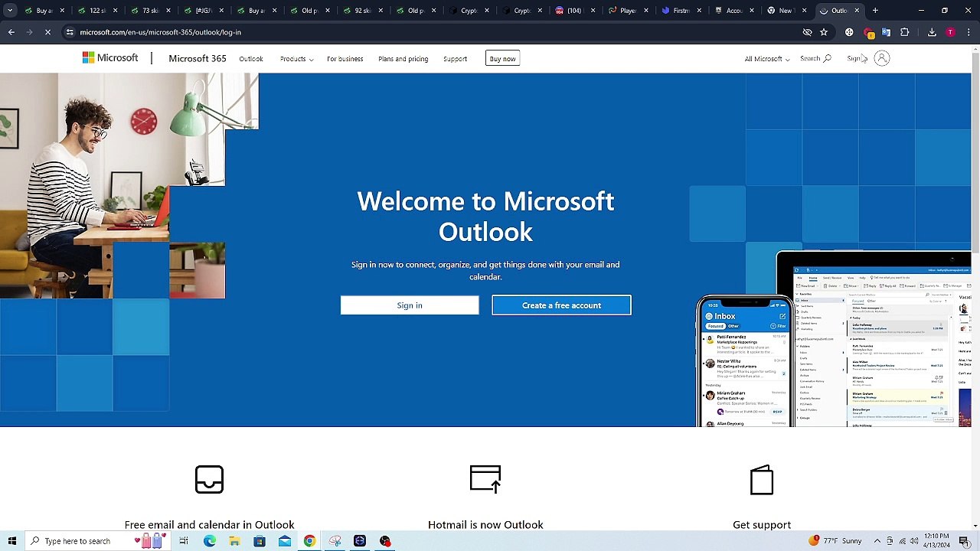Select 'Free email and calendar in Outlook' heading

(209, 525)
